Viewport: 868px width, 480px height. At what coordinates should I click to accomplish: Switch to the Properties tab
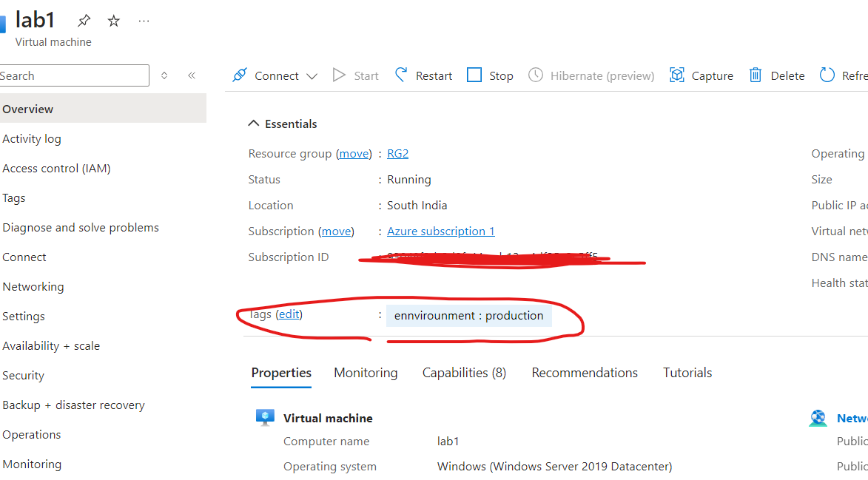pyautogui.click(x=281, y=373)
